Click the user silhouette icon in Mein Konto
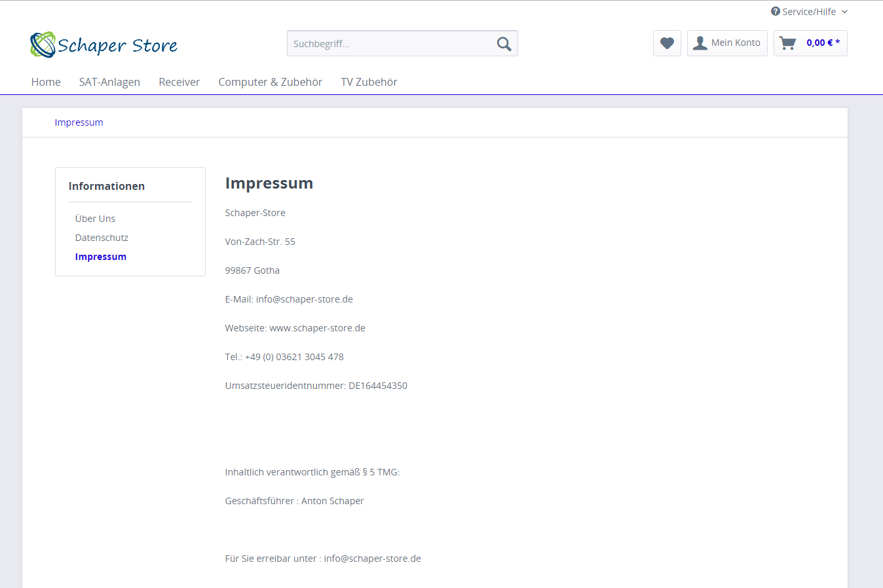Viewport: 883px width, 588px height. click(700, 43)
